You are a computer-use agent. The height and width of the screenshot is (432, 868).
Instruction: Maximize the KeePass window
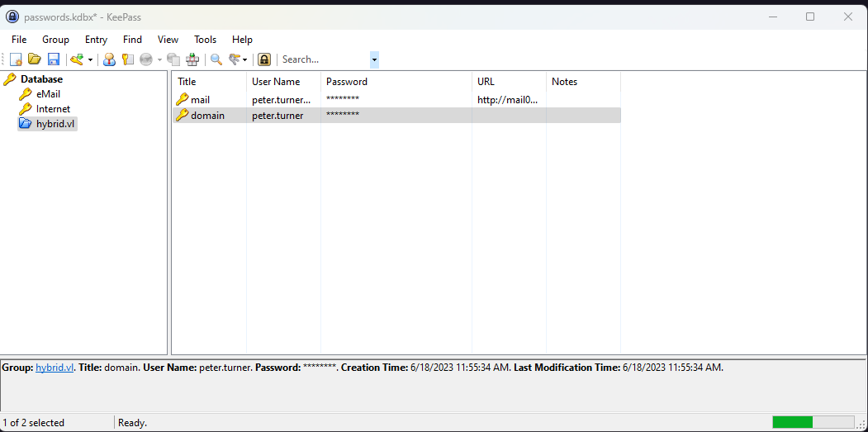click(810, 17)
